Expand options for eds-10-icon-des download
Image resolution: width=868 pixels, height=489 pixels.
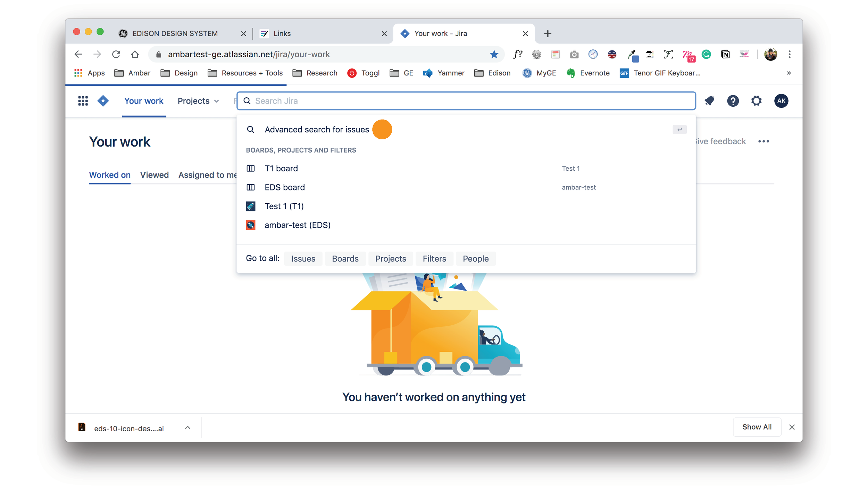[x=187, y=427]
